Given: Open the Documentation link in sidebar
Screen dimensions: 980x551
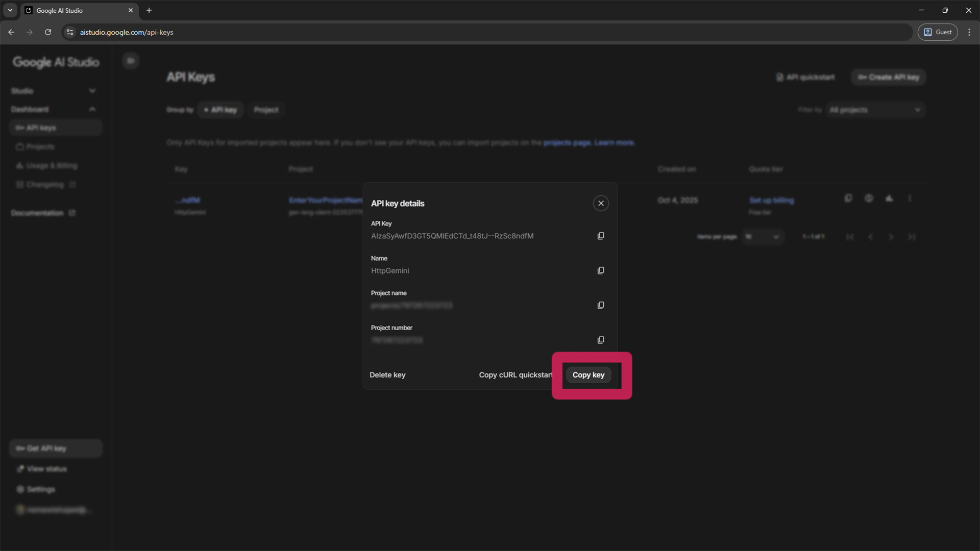Looking at the screenshot, I should (43, 213).
